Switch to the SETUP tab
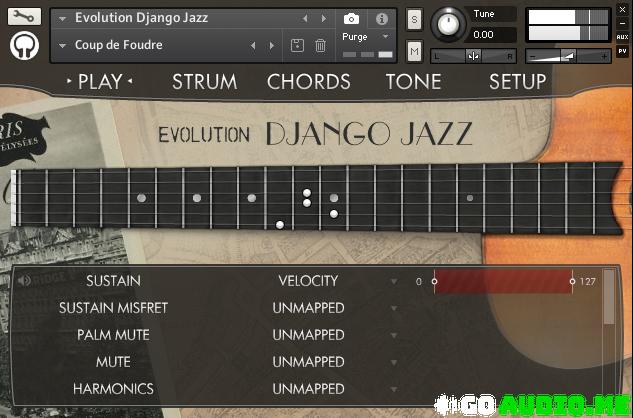 [518, 82]
